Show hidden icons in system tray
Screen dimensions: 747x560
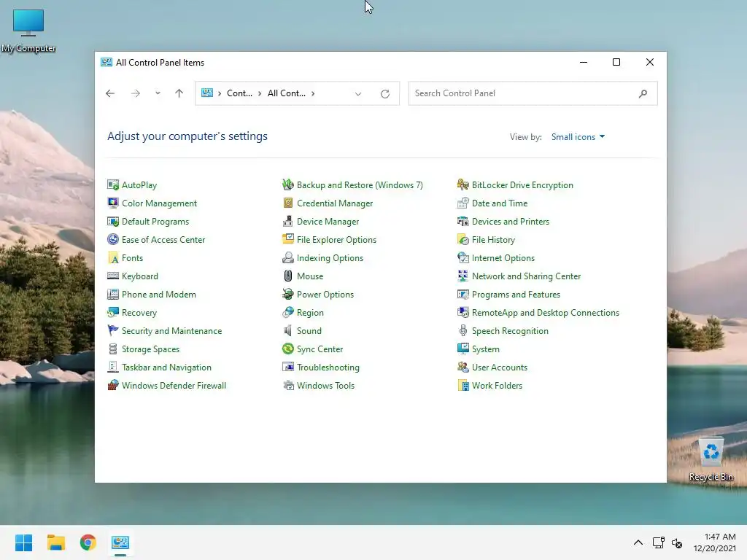click(638, 542)
